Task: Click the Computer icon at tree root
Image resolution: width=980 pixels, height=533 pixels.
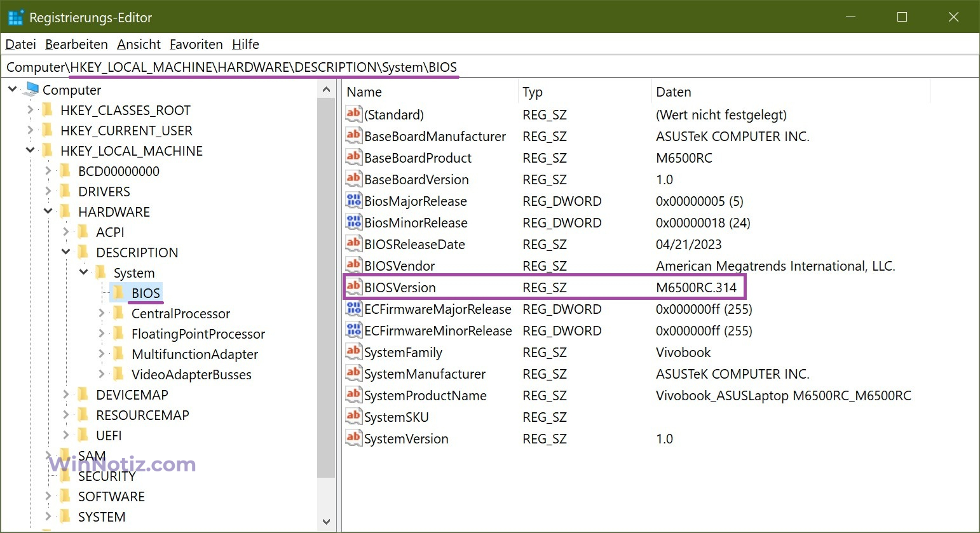Action: pos(31,90)
